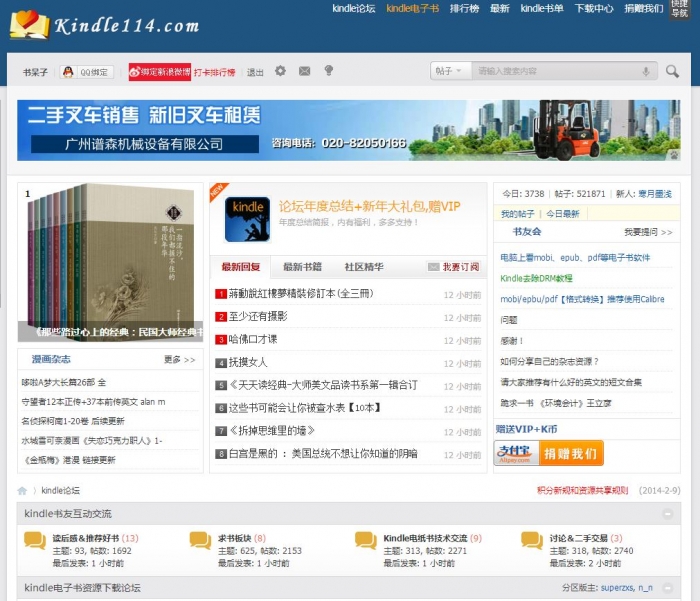Open the kindle app icon thumbnail
Screen dimensions: 700x601
pos(247,219)
